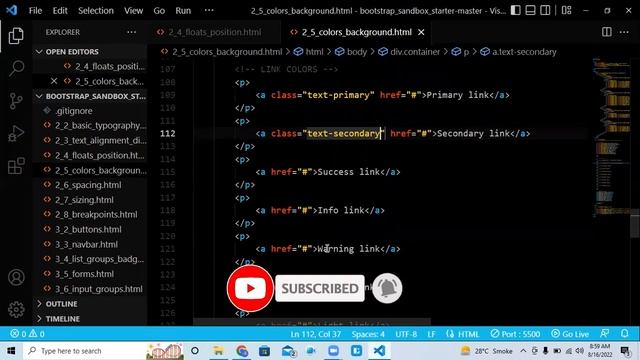640x360 pixels.
Task: Open Run and Debug view
Action: (x=16, y=133)
